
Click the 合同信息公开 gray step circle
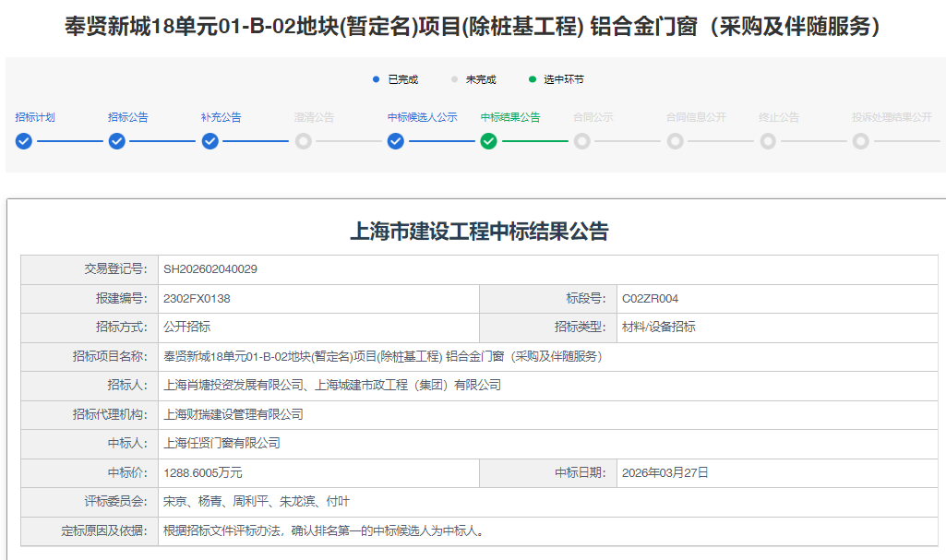(675, 141)
